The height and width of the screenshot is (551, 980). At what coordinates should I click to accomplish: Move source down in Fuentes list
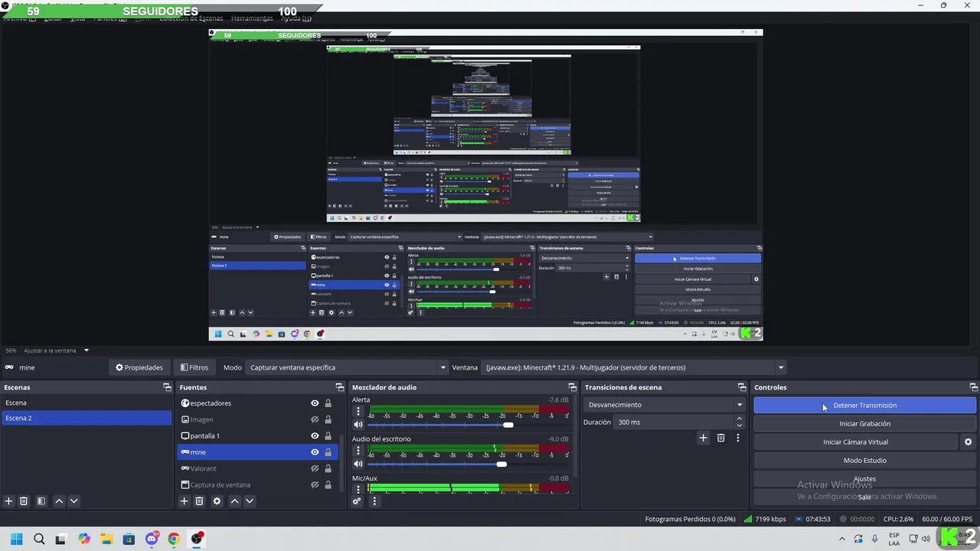coord(249,501)
